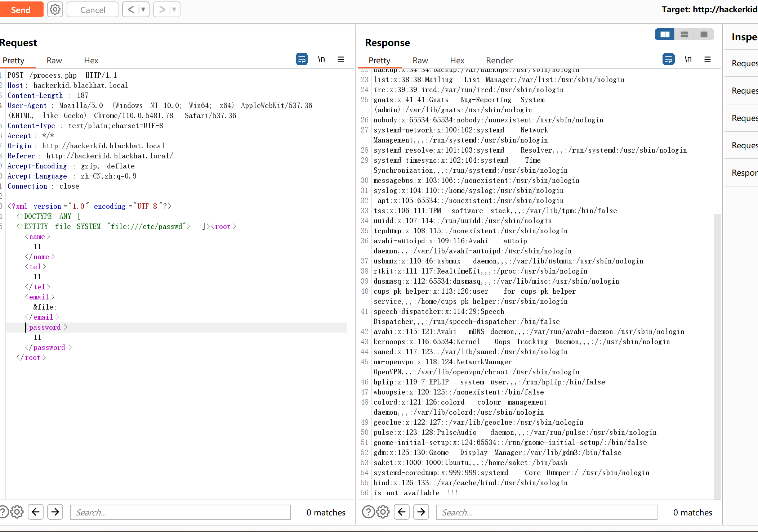Image resolution: width=758 pixels, height=532 pixels.
Task: Toggle word wrap in Request panel
Action: [x=302, y=59]
